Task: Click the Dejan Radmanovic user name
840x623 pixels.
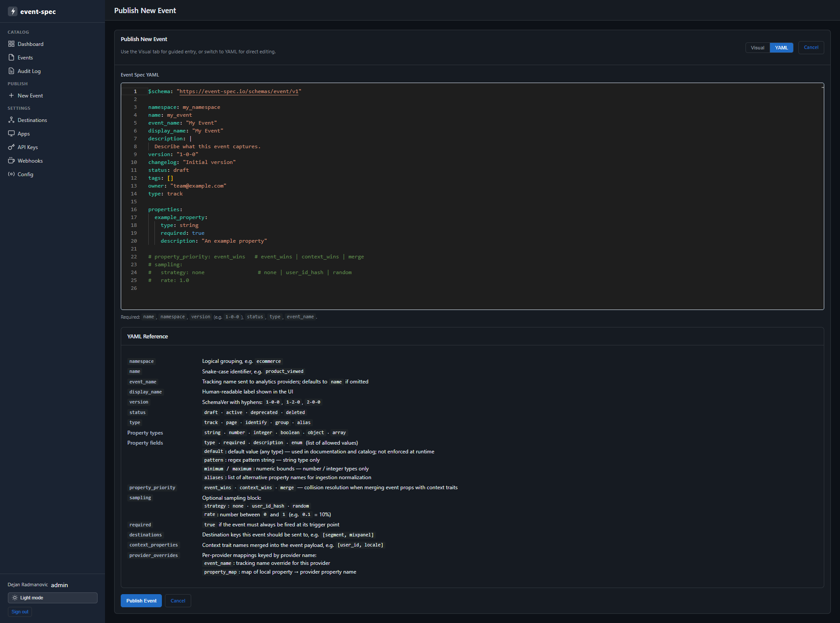Action: [x=28, y=585]
